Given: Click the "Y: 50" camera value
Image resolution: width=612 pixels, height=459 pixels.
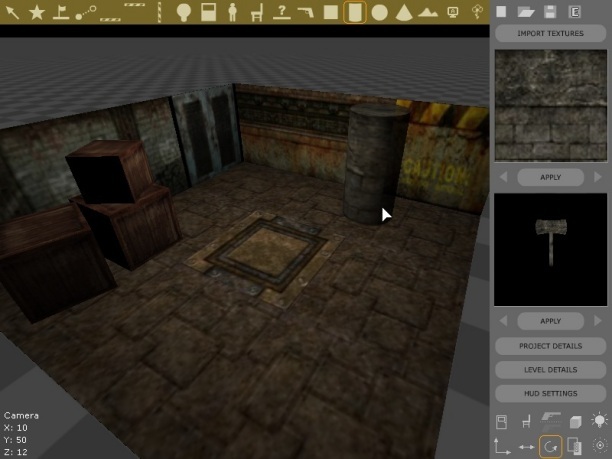Looking at the screenshot, I should click(x=15, y=440).
